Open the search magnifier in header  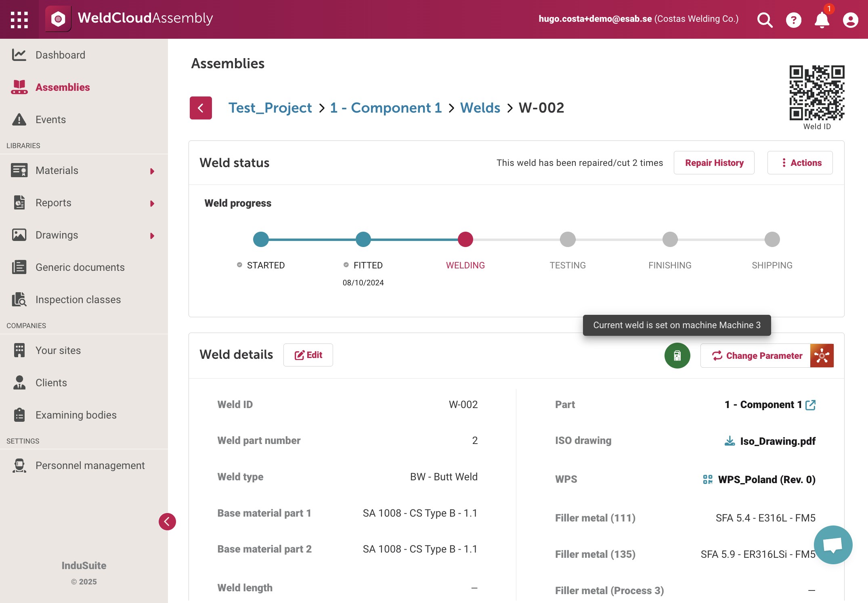point(765,19)
